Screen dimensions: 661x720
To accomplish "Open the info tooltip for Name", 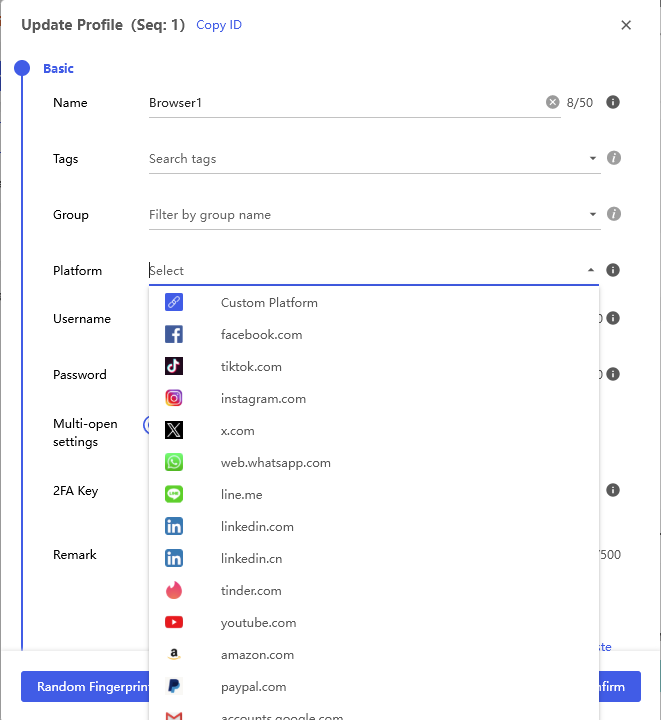I will click(613, 102).
